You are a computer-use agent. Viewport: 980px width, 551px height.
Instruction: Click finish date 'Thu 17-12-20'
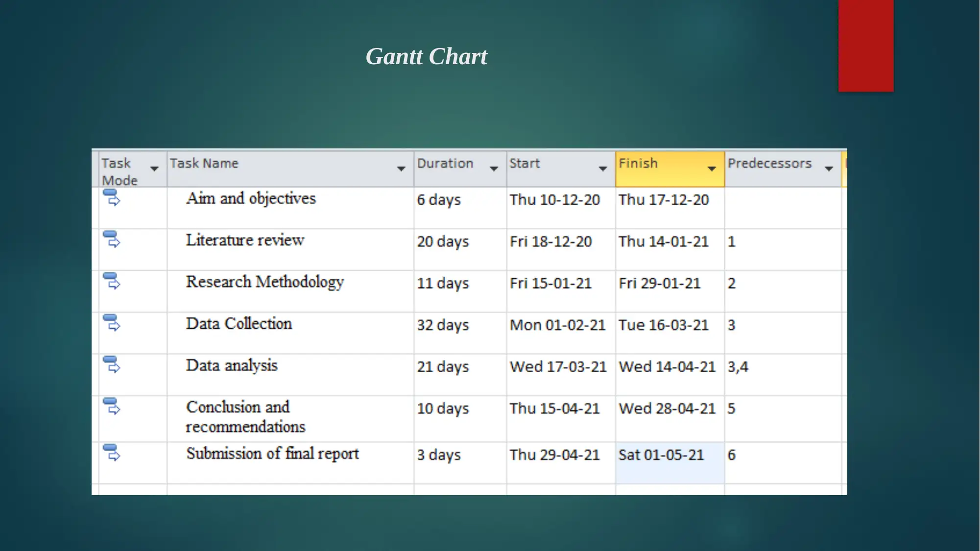[664, 200]
